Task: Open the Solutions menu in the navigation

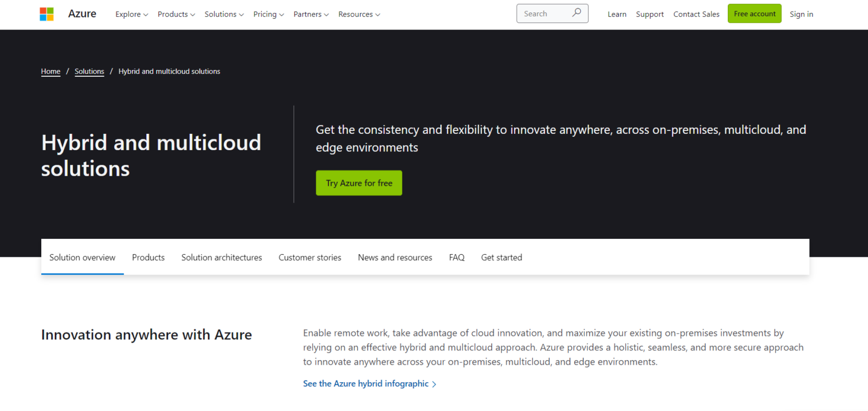Action: [223, 14]
